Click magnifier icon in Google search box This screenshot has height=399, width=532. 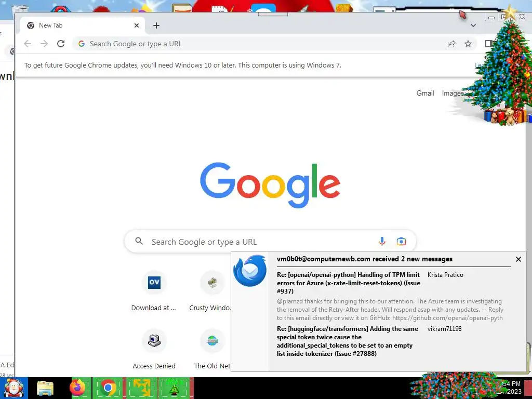click(x=139, y=241)
